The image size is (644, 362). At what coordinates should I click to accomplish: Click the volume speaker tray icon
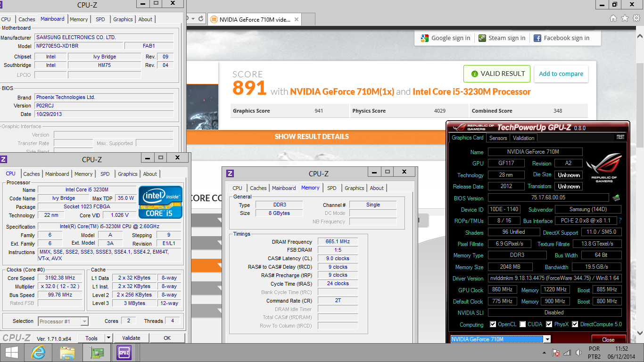578,353
